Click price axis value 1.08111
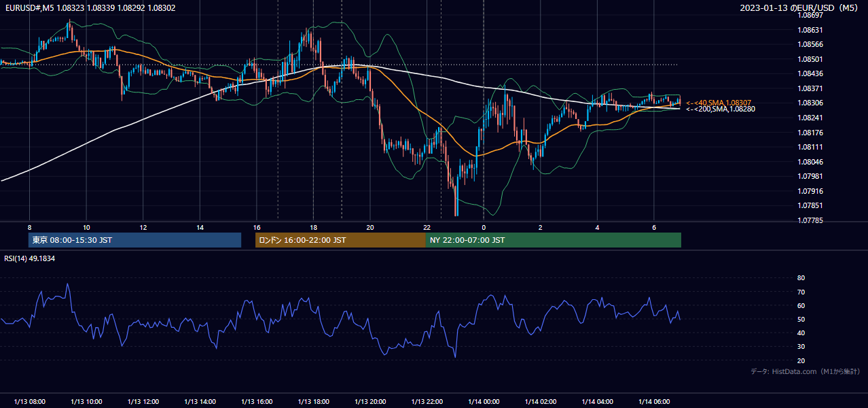The width and height of the screenshot is (868, 408). pos(810,147)
